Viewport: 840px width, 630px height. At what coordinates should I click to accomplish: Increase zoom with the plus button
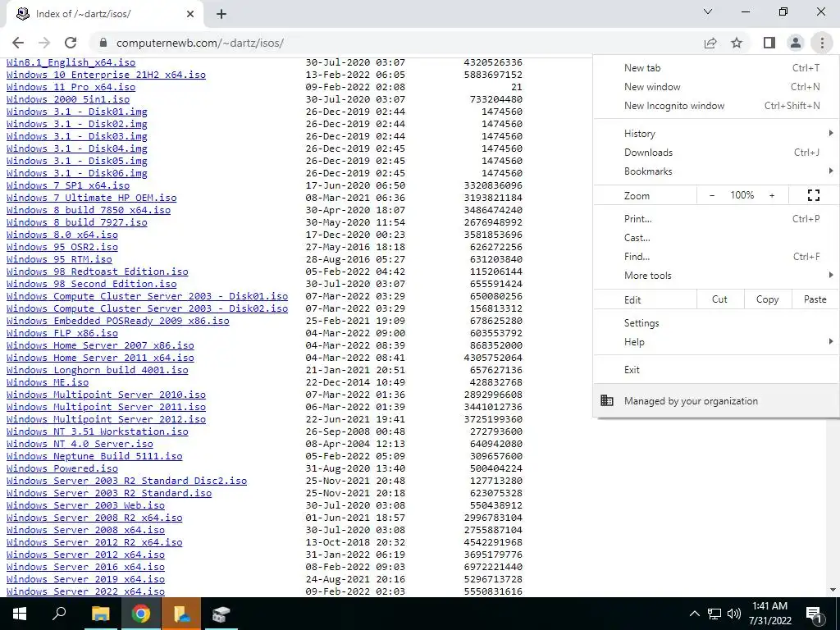click(x=772, y=195)
